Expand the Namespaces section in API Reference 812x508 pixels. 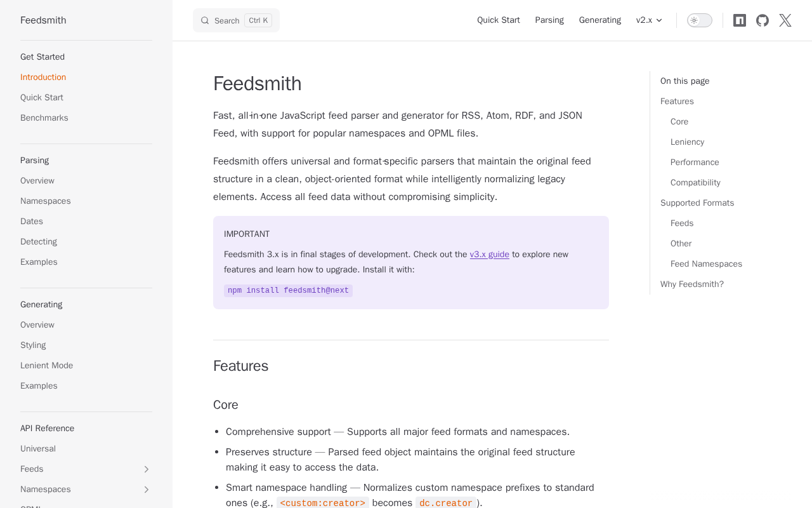click(x=146, y=490)
